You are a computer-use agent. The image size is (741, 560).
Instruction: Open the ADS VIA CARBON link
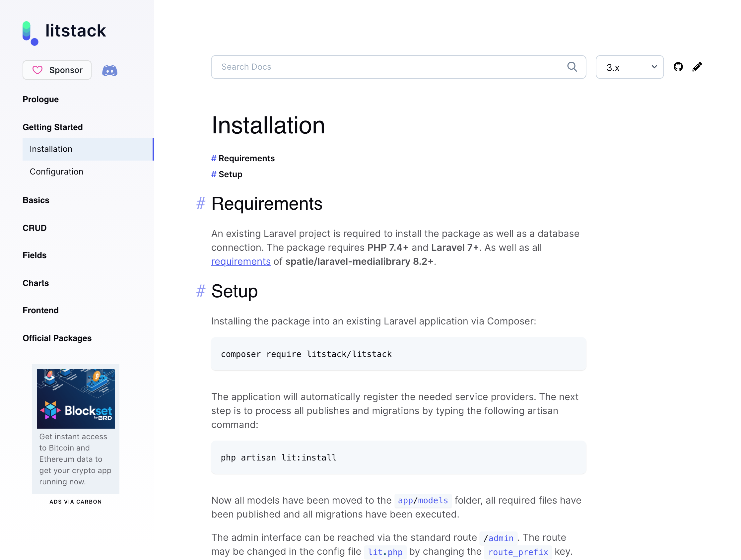[75, 502]
